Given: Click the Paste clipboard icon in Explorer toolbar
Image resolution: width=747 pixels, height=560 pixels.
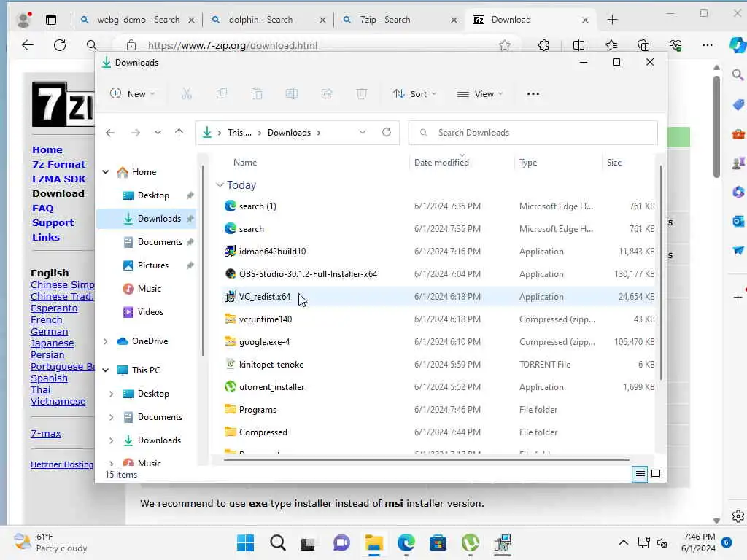Looking at the screenshot, I should point(257,94).
